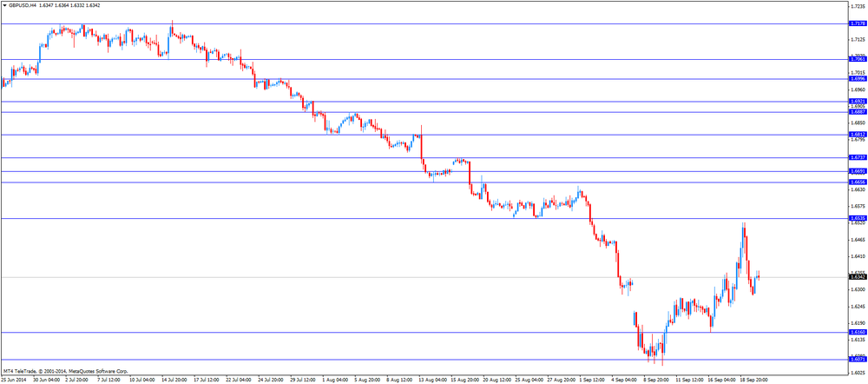This screenshot has width=868, height=384.
Task: Click the 10 Jul 04:00 time label
Action: click(142, 381)
